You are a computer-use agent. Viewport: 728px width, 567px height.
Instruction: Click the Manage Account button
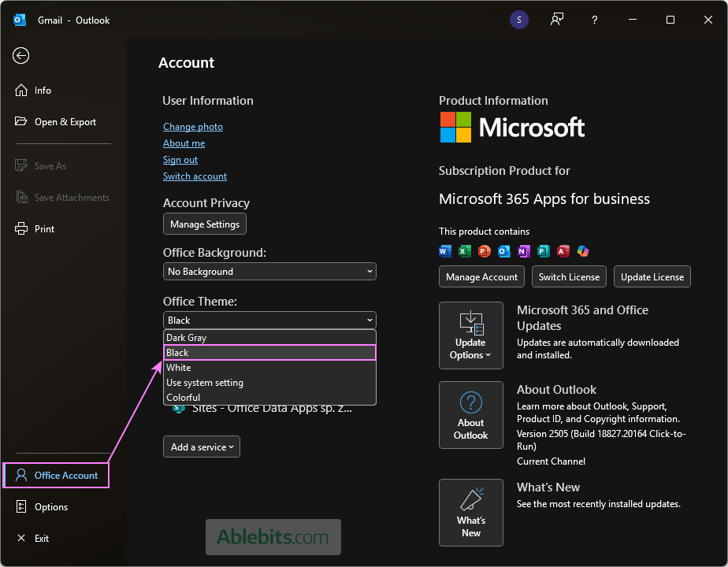pyautogui.click(x=481, y=277)
